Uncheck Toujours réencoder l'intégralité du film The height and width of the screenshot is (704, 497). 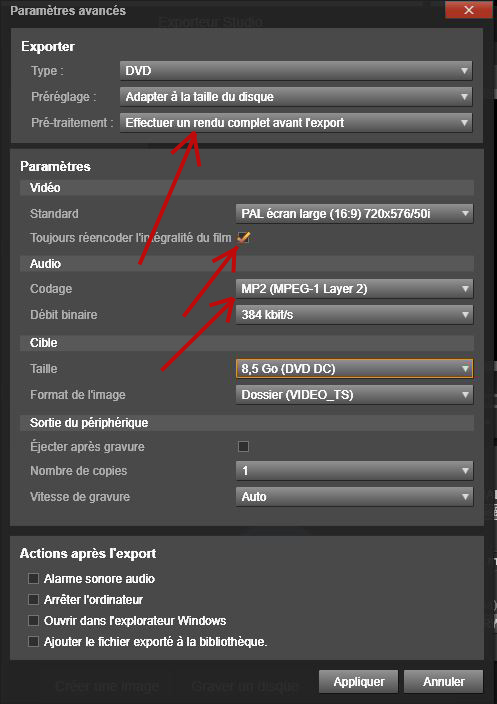243,238
